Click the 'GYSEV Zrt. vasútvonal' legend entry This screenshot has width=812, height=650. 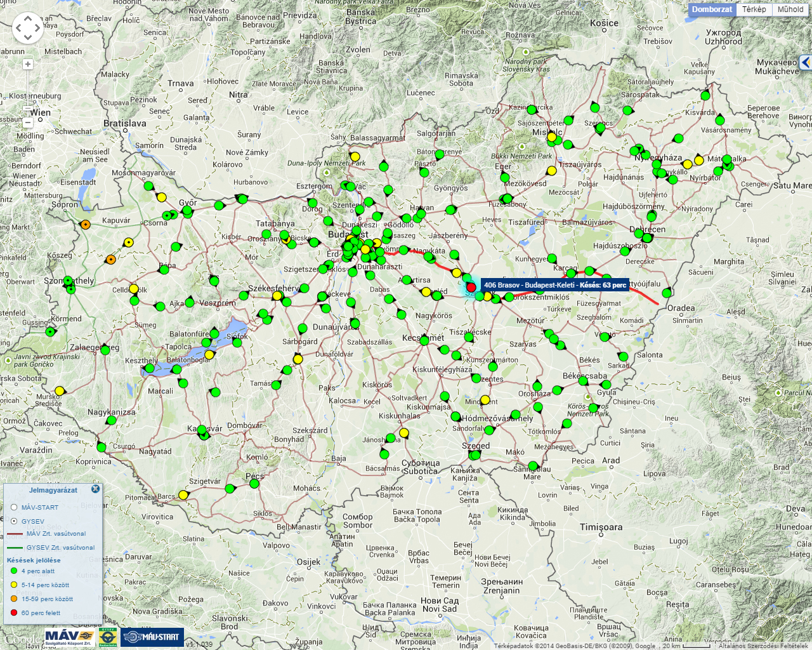[x=51, y=548]
